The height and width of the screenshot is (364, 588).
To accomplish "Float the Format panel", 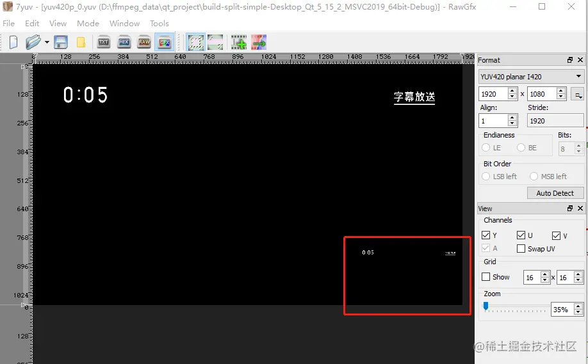I will 570,60.
